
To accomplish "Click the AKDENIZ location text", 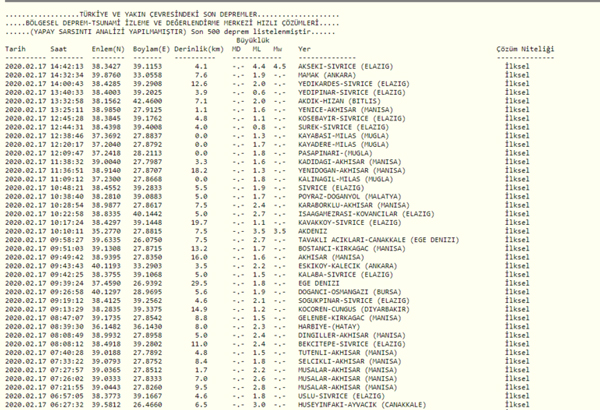I will pos(313,231).
